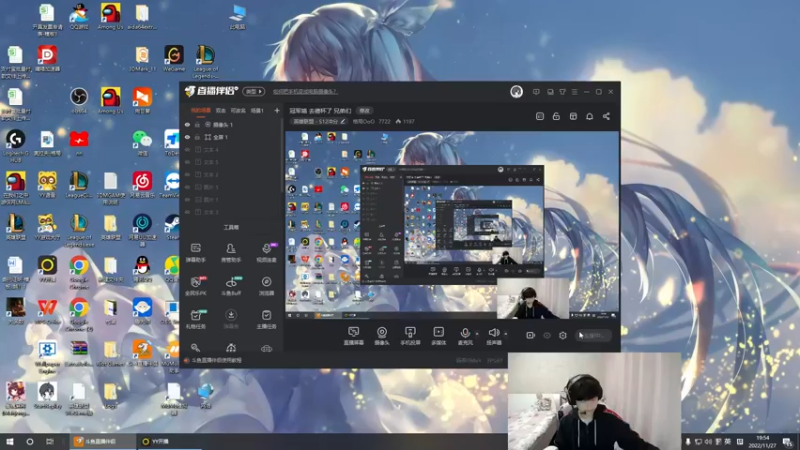
Task: Toggle the lock on the 摄像头 1 layer
Action: click(197, 124)
